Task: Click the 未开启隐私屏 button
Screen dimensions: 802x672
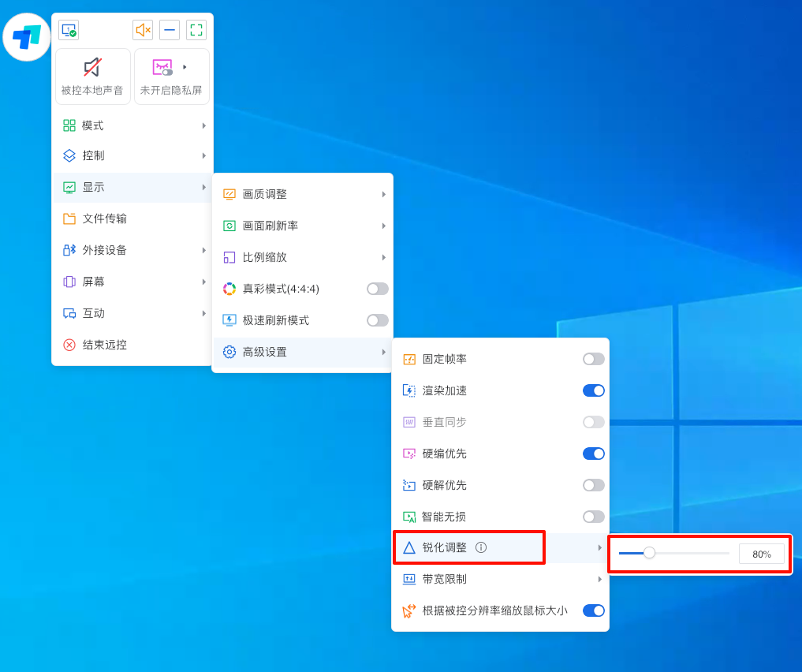Action: point(166,77)
